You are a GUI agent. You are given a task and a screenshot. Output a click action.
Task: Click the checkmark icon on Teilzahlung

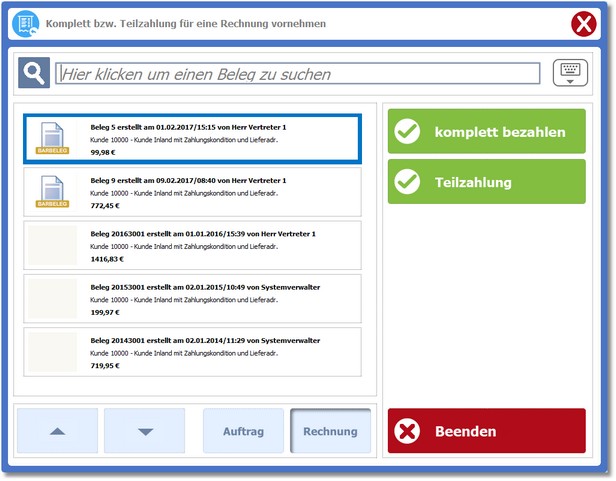click(407, 182)
